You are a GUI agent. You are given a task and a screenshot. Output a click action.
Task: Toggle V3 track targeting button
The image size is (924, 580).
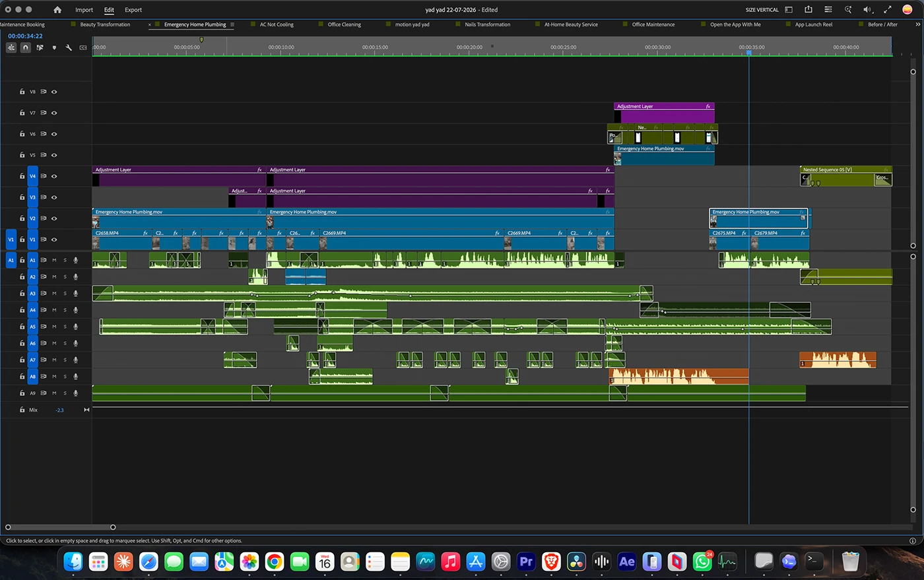[32, 197]
